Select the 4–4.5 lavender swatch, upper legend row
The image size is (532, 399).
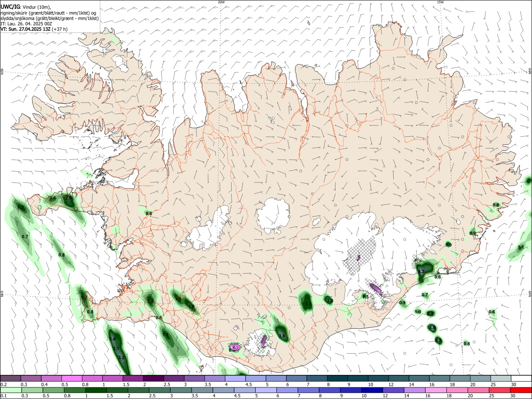[235, 379]
